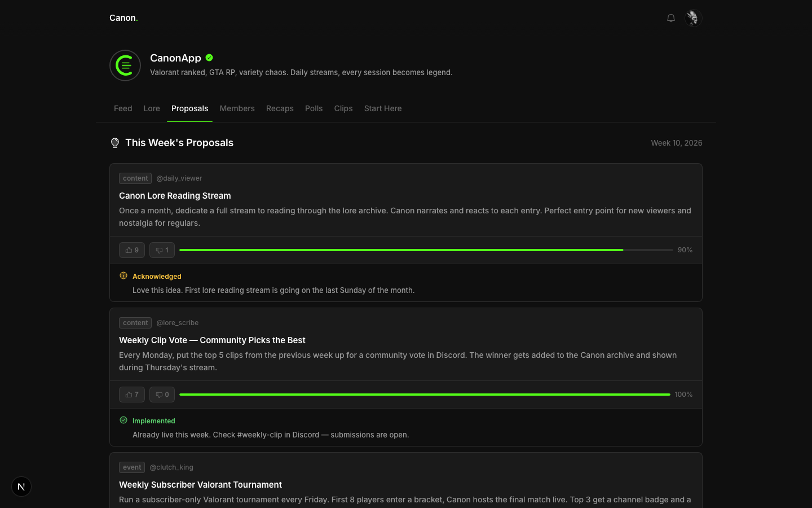Click the verified badge next to CanonApp
This screenshot has width=812, height=508.
[x=209, y=58]
